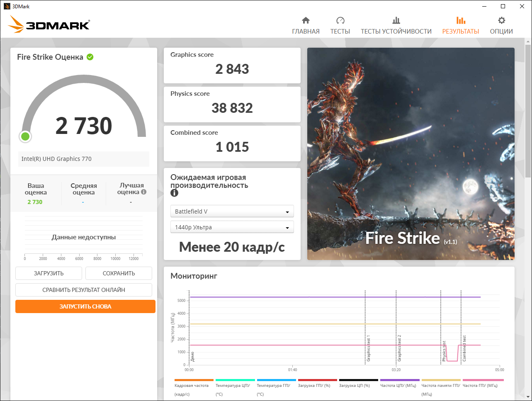Image resolution: width=532 pixels, height=401 pixels.
Task: Click the Intel(R) UHD Graphics 770 label
Action: (x=56, y=159)
